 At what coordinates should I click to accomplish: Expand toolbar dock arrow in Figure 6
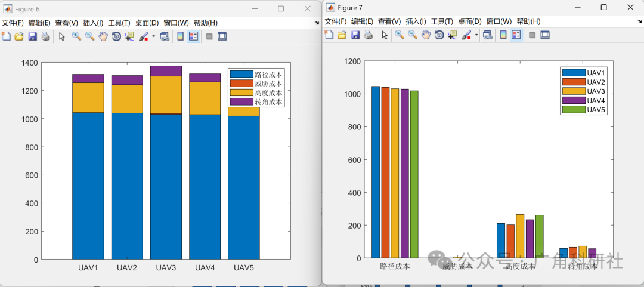coord(317,23)
